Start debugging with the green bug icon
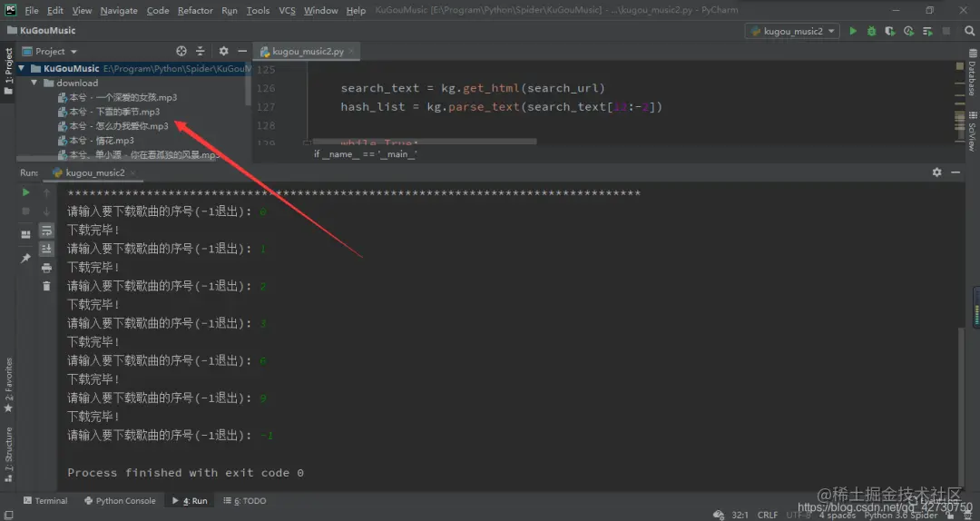980x521 pixels. click(x=871, y=31)
